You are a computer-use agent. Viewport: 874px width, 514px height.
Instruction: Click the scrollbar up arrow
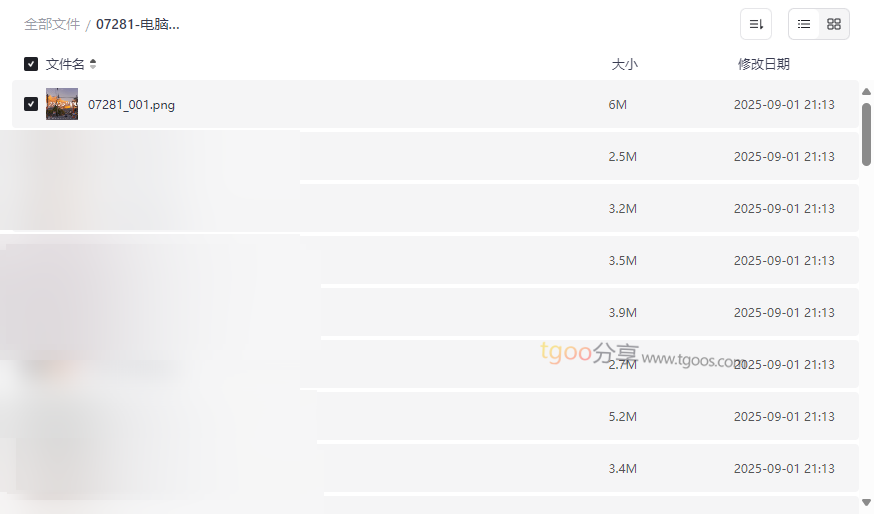click(x=866, y=92)
